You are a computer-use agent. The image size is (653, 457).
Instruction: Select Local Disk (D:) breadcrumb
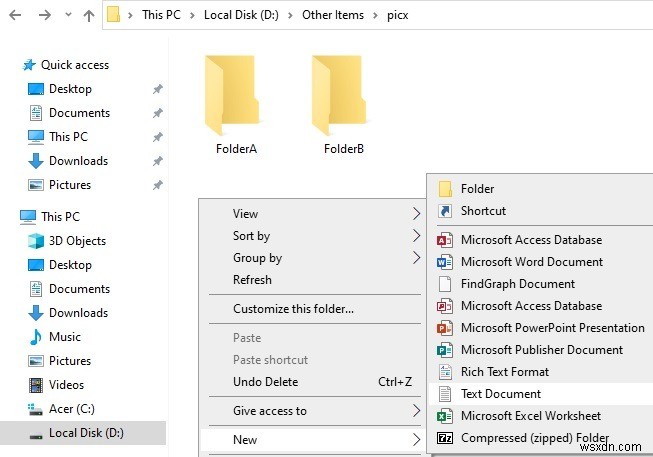point(241,15)
